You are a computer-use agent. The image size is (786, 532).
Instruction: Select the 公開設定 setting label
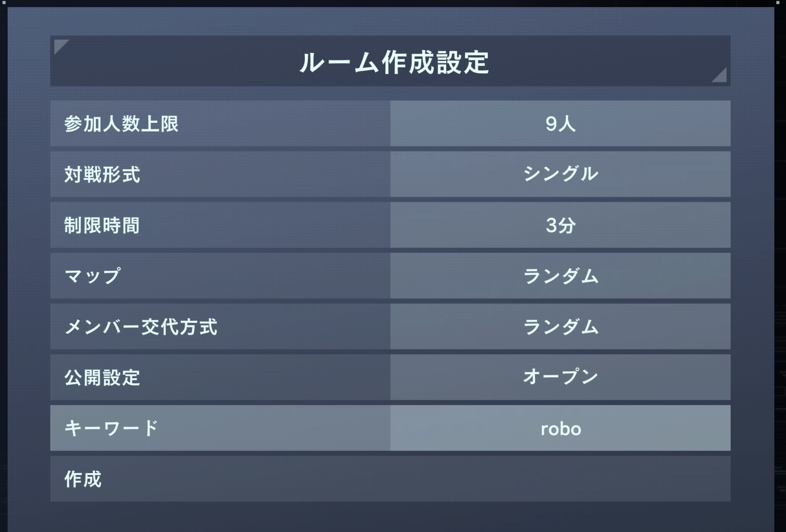click(102, 378)
